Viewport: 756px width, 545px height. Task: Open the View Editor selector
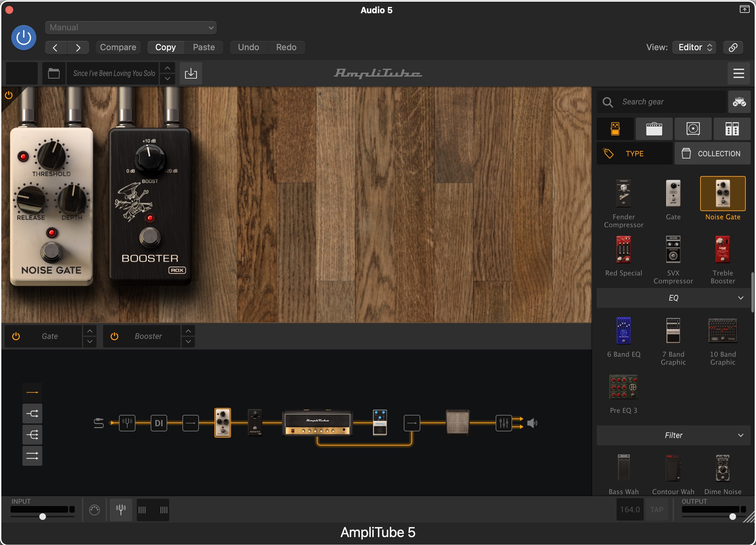694,47
